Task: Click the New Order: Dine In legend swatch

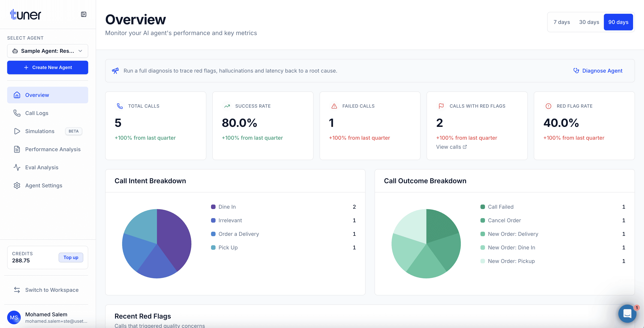Action: tap(483, 248)
